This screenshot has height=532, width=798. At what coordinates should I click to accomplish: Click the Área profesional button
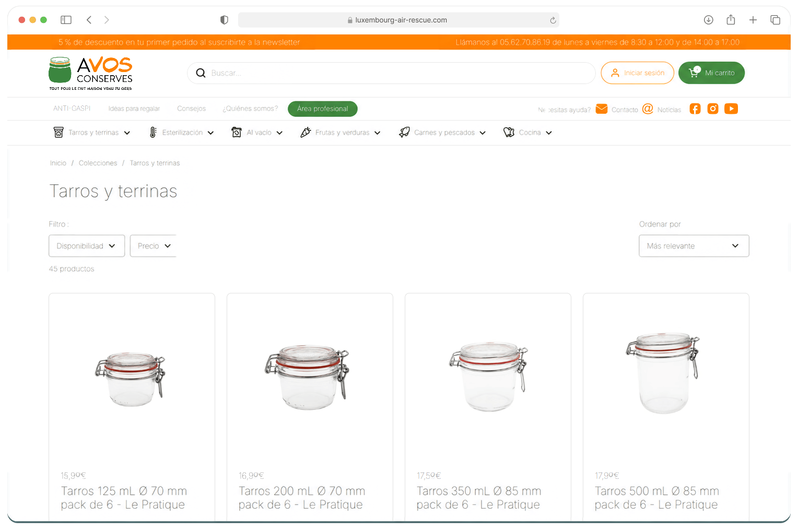pos(323,109)
